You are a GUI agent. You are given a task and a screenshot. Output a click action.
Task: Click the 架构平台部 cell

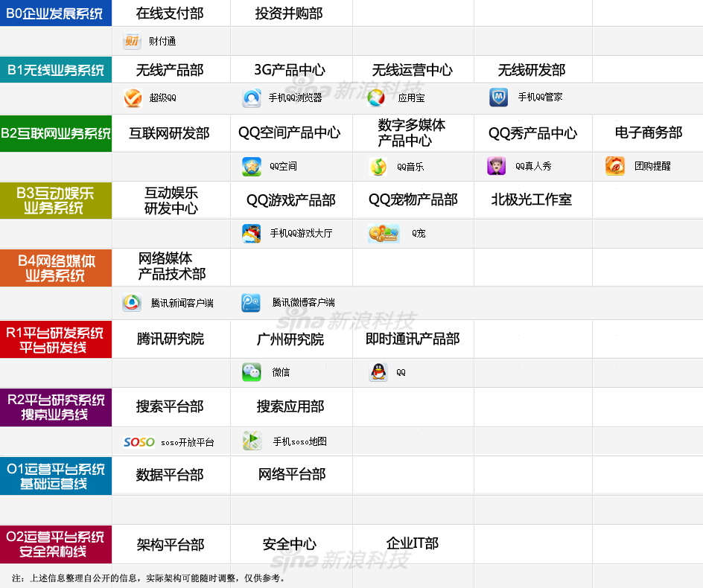point(171,545)
